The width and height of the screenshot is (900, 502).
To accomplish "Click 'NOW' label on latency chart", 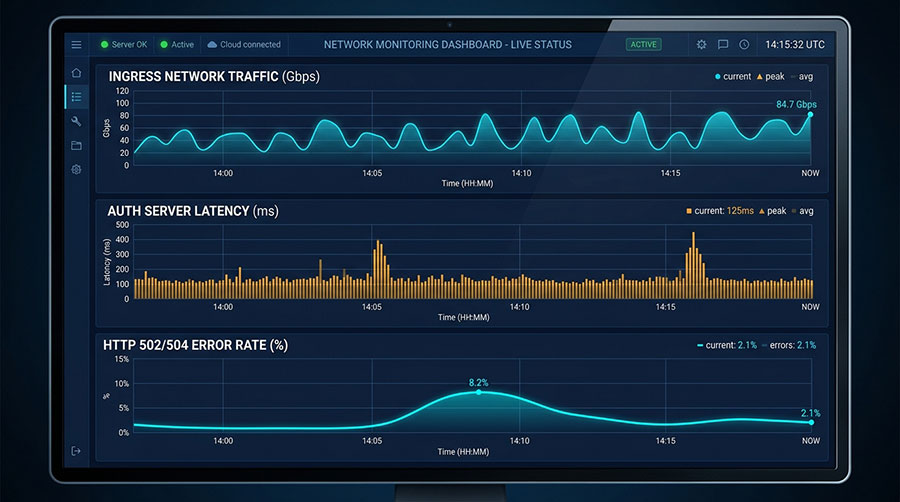I will point(810,307).
